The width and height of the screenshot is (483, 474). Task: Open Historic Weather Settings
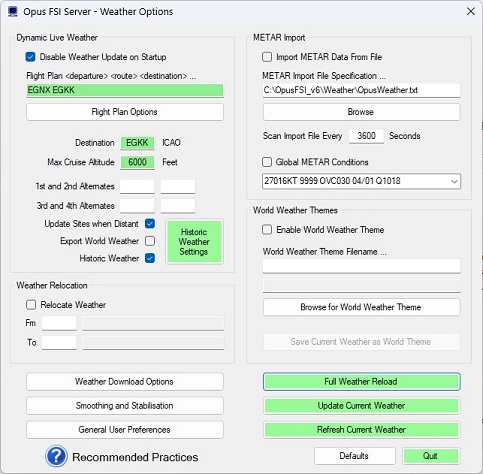click(x=194, y=242)
